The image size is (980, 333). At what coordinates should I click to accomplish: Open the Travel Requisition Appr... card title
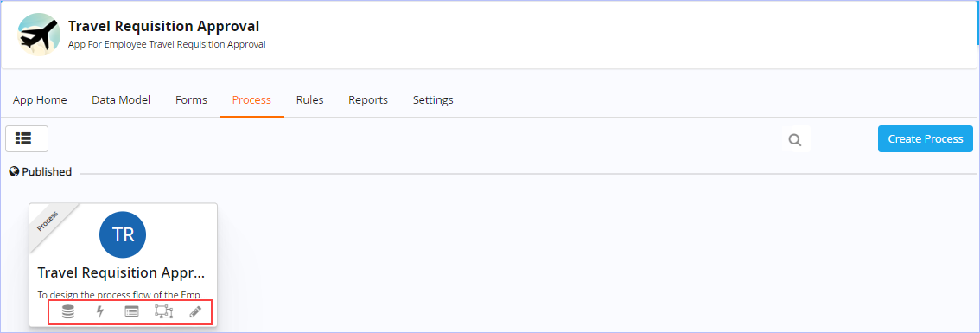[x=121, y=273]
